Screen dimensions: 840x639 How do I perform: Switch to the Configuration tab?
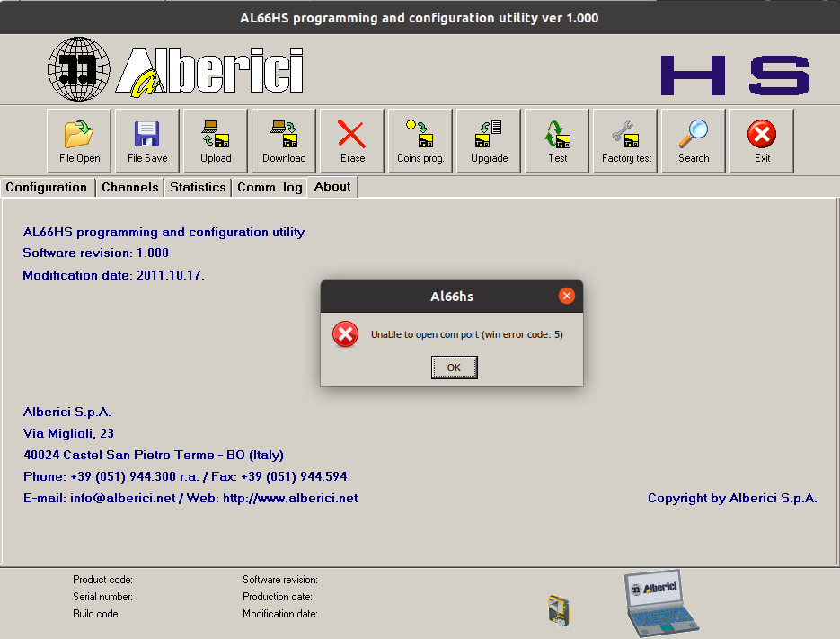pyautogui.click(x=47, y=188)
